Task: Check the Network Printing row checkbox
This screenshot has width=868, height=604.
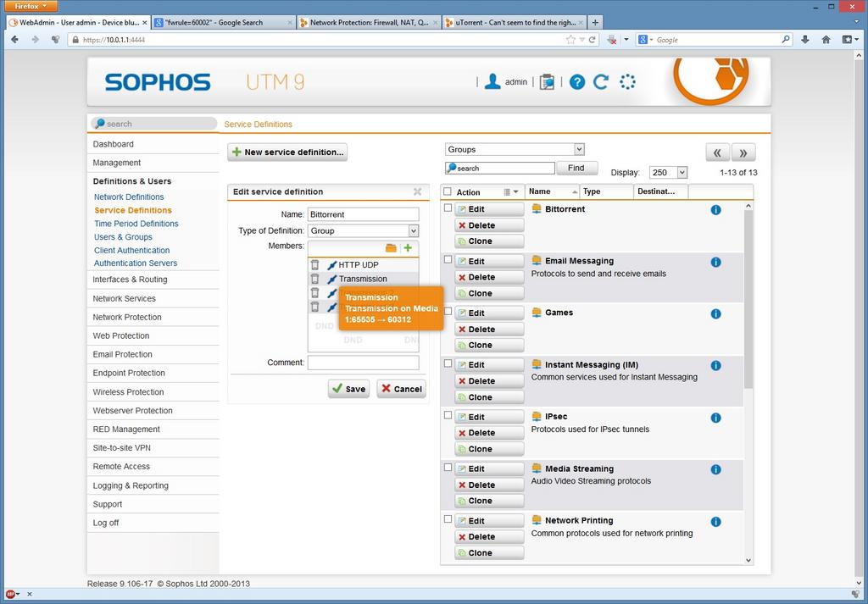Action: point(448,519)
